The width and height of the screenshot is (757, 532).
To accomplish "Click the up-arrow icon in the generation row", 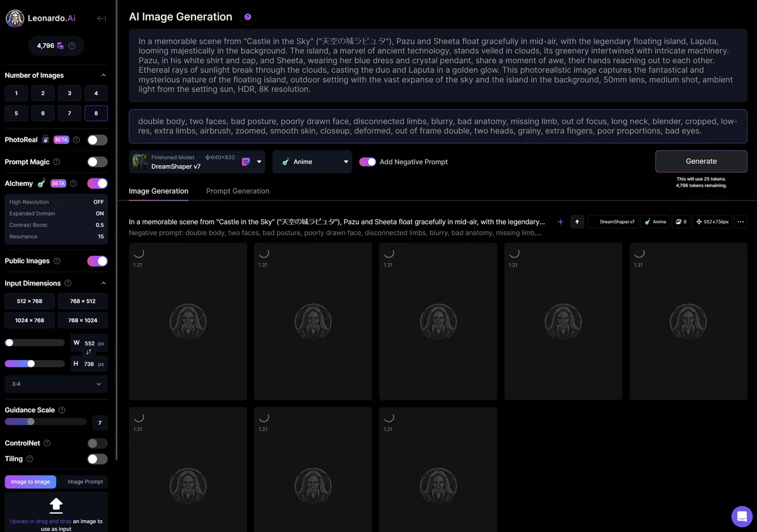I will coord(577,222).
